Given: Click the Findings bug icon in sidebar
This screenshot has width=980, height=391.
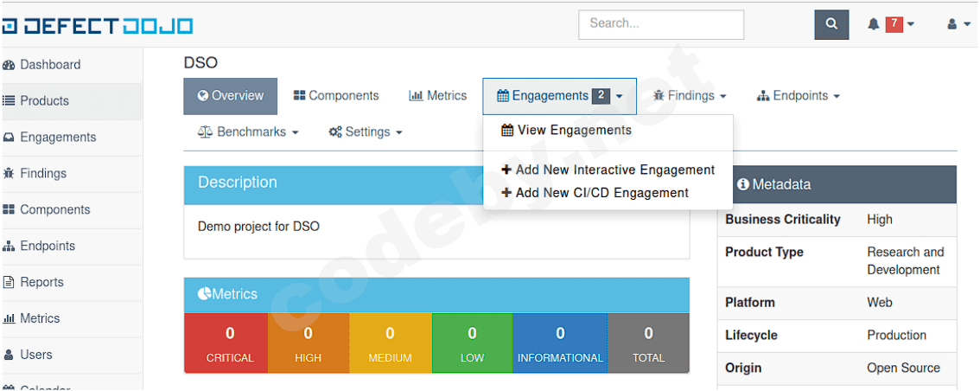Looking at the screenshot, I should pyautogui.click(x=10, y=173).
